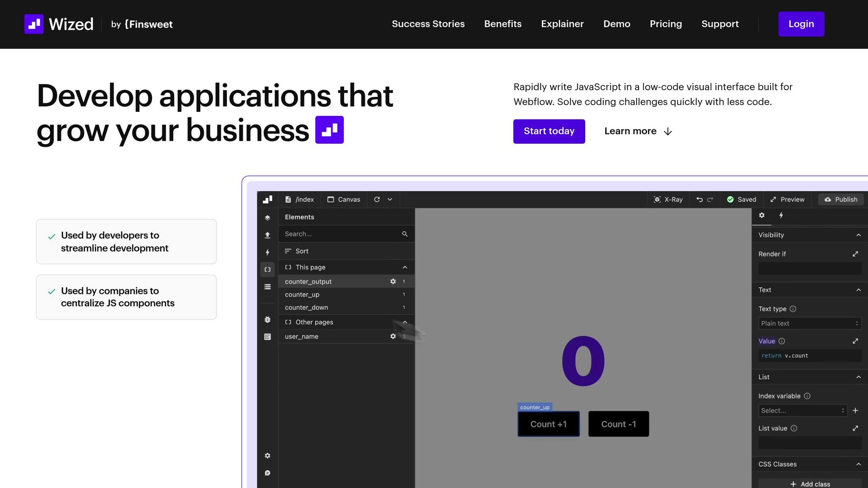This screenshot has width=868, height=488.
Task: Click the Start today button
Action: [x=549, y=131]
